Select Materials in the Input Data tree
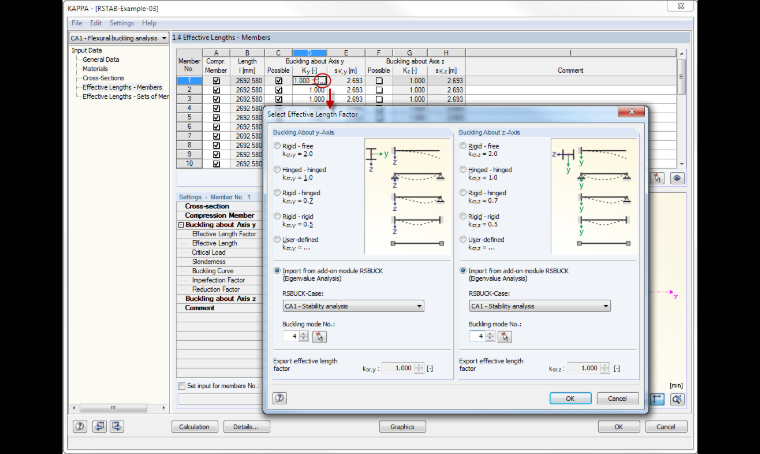 [x=95, y=69]
